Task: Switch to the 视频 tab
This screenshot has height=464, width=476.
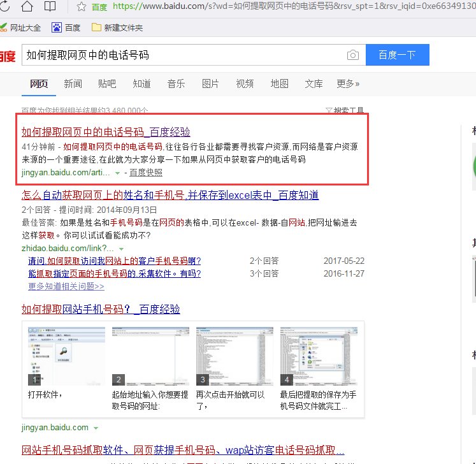Action: [x=245, y=83]
